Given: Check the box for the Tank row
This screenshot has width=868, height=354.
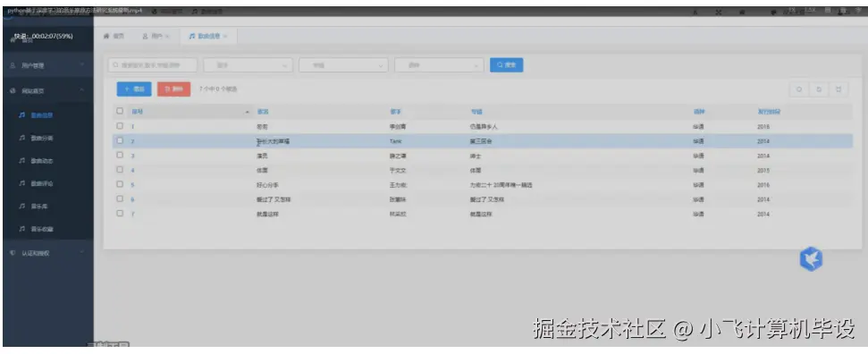Looking at the screenshot, I should coord(120,140).
